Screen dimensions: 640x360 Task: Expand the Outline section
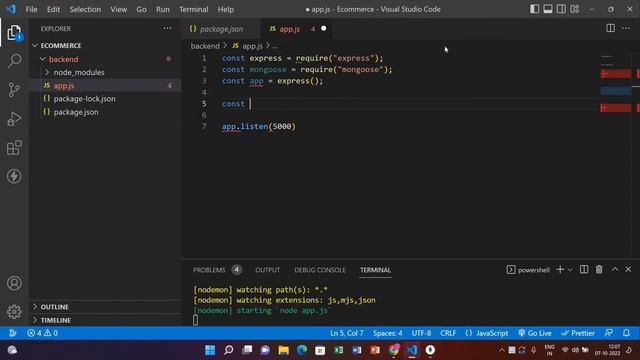pos(105,307)
